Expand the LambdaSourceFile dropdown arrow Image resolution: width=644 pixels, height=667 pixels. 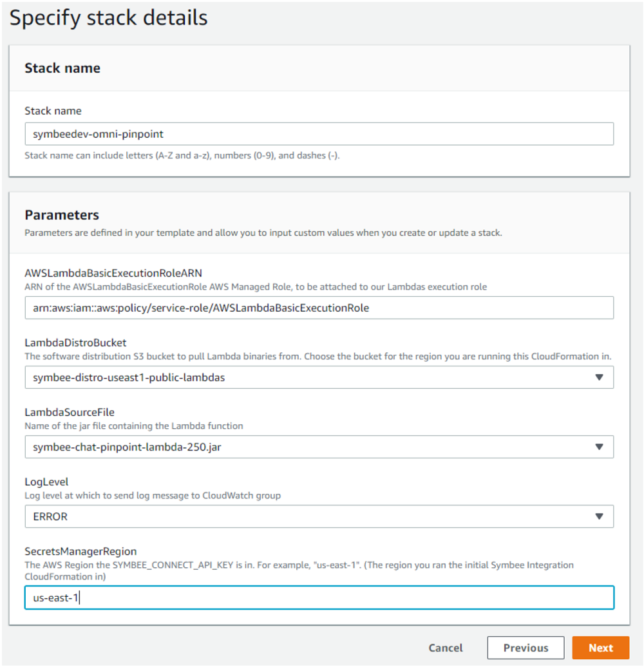pos(599,447)
